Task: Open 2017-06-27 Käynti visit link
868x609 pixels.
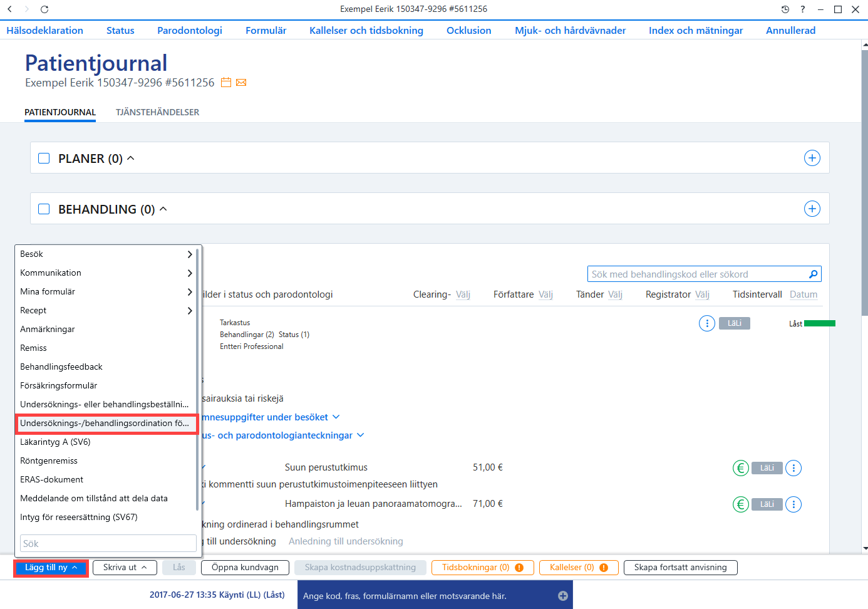Action: point(217,595)
